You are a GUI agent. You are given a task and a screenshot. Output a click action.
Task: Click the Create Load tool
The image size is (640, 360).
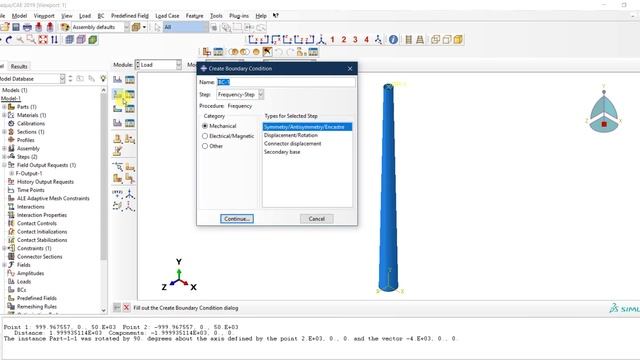[118, 80]
